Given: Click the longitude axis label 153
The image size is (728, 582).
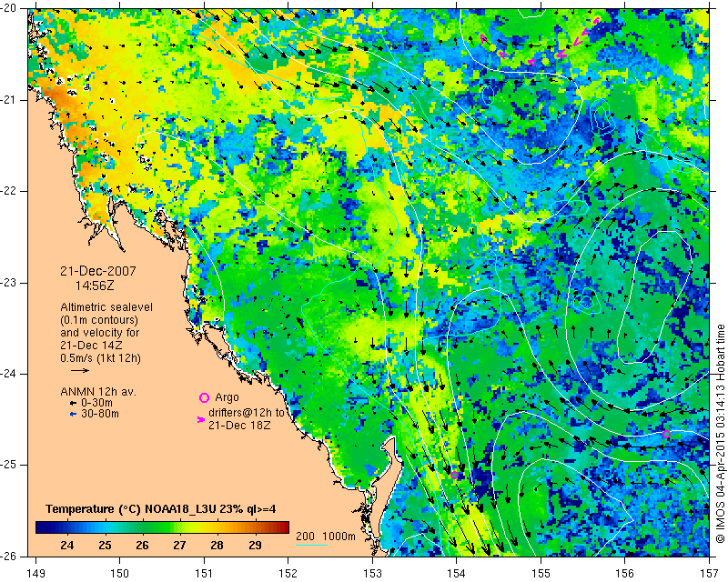Looking at the screenshot, I should [x=372, y=574].
